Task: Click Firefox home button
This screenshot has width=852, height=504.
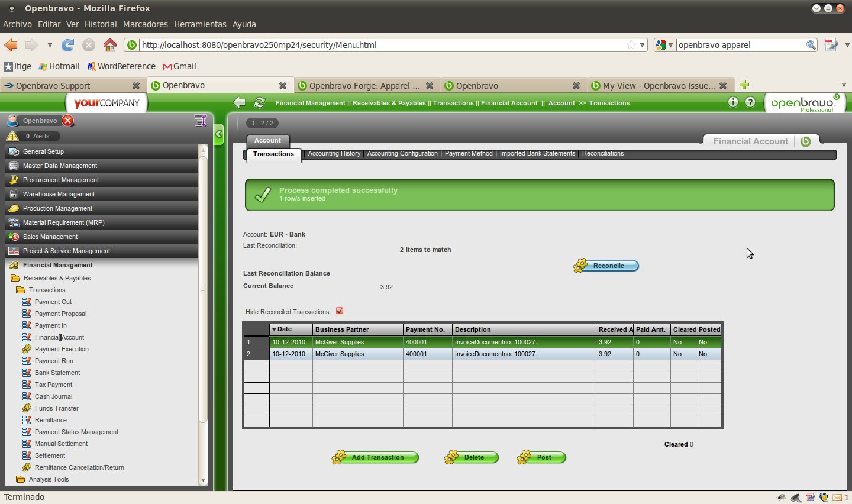Action: 110,45
